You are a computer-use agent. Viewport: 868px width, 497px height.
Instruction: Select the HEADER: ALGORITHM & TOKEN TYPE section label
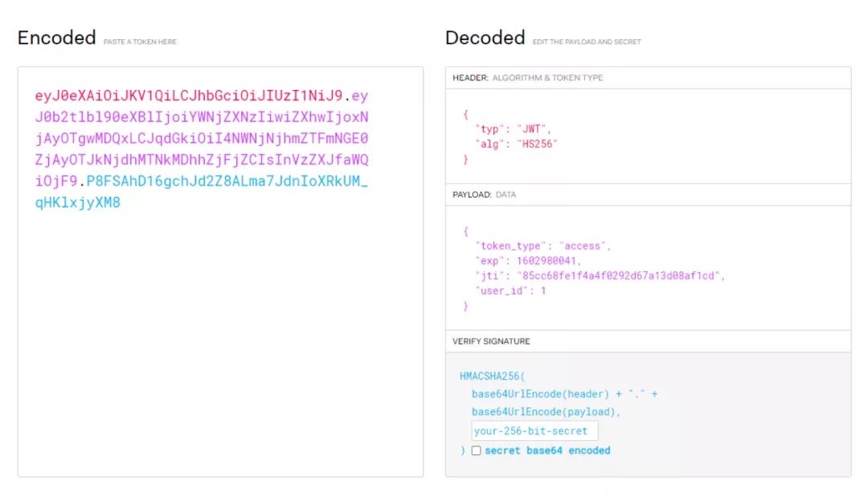527,78
